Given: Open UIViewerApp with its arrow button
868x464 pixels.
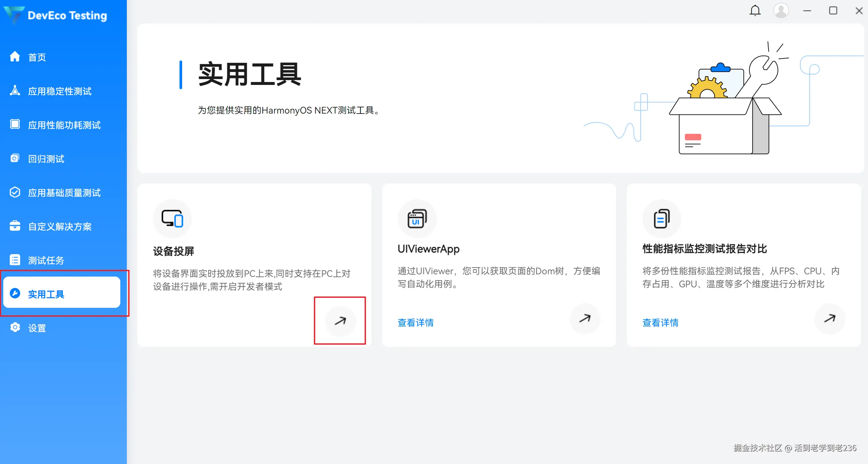Looking at the screenshot, I should click(585, 318).
